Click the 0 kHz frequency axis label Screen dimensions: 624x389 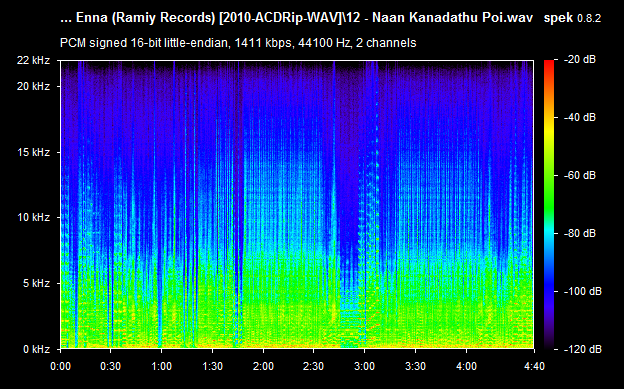[x=36, y=349]
